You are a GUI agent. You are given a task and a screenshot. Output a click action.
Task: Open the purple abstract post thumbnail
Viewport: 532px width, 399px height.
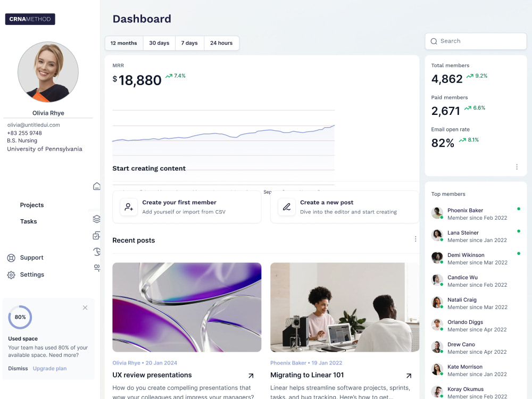point(187,307)
